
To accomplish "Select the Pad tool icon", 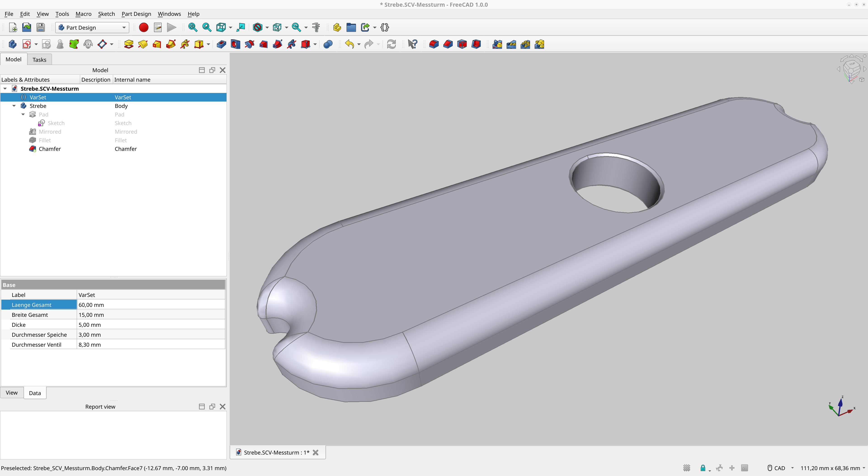I will tap(129, 44).
